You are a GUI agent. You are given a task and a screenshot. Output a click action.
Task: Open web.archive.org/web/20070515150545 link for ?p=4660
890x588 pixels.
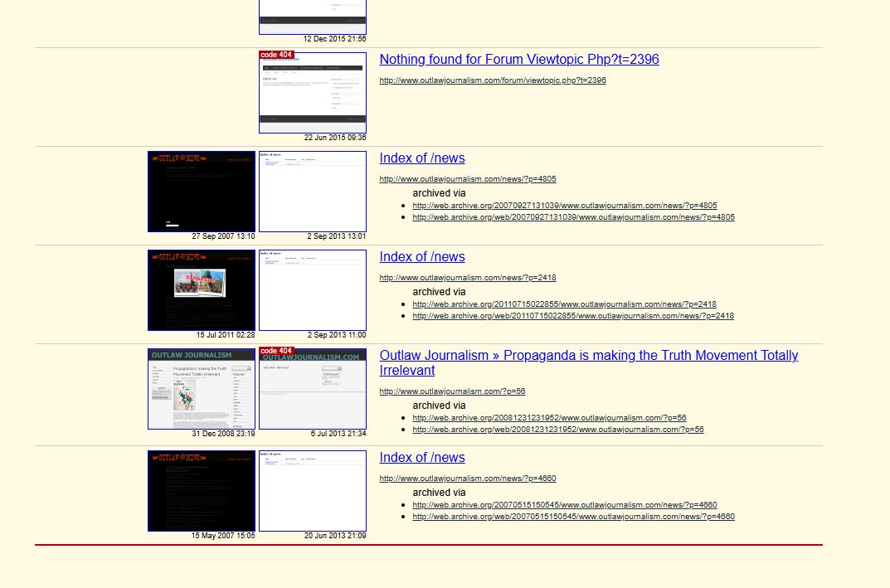pyautogui.click(x=573, y=517)
